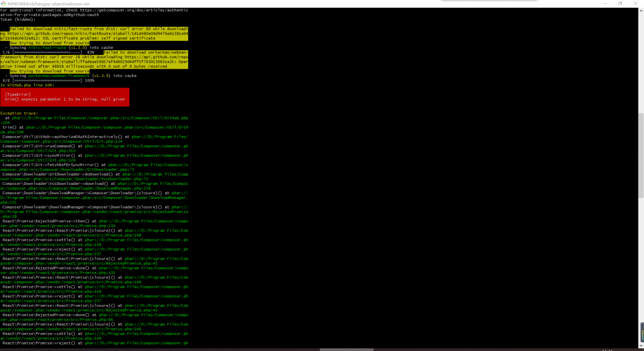Click the terminal scrollbar up arrow

[641, 10]
